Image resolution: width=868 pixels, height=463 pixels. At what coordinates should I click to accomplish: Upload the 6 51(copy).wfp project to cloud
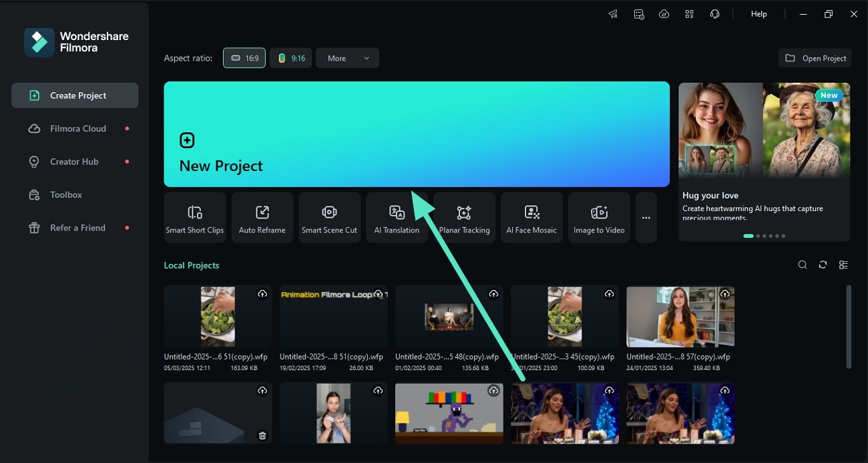pyautogui.click(x=262, y=294)
